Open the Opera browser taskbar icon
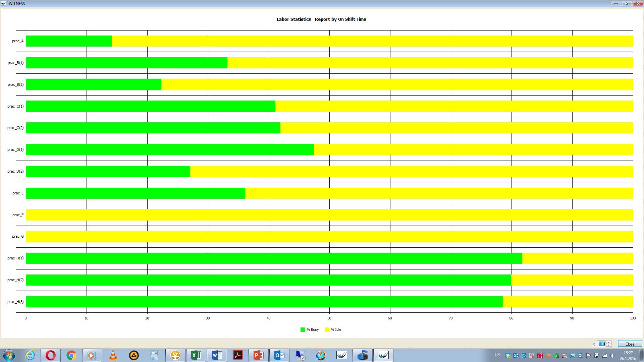The width and height of the screenshot is (644, 362). click(x=51, y=355)
